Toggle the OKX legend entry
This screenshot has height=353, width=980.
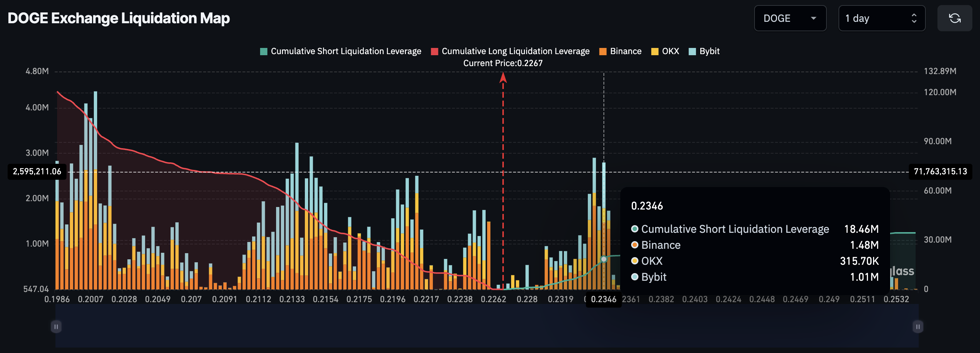pos(670,51)
